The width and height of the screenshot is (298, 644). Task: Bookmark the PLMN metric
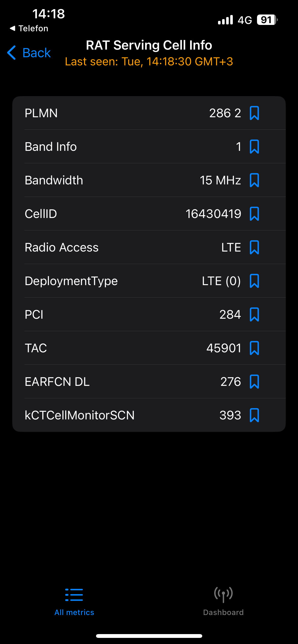point(254,113)
